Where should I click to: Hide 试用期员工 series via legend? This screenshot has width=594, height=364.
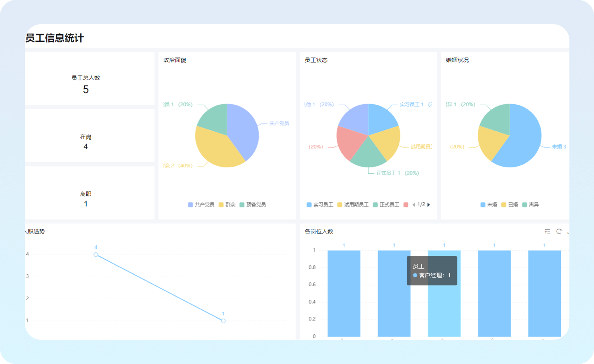point(353,205)
